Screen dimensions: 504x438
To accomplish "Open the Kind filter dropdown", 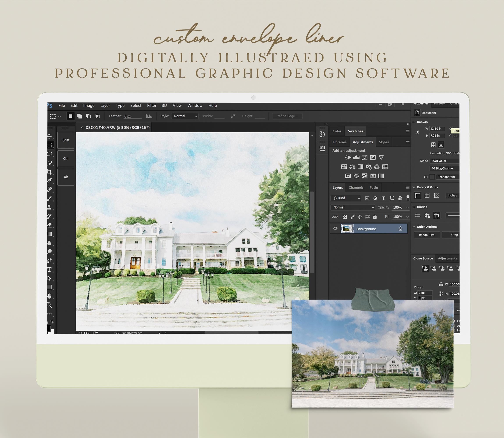I will (346, 198).
